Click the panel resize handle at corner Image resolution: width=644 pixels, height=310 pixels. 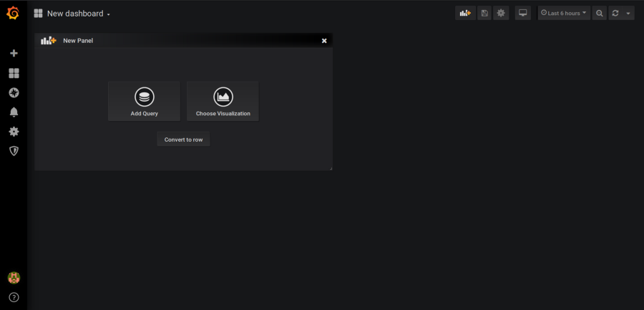pos(331,168)
